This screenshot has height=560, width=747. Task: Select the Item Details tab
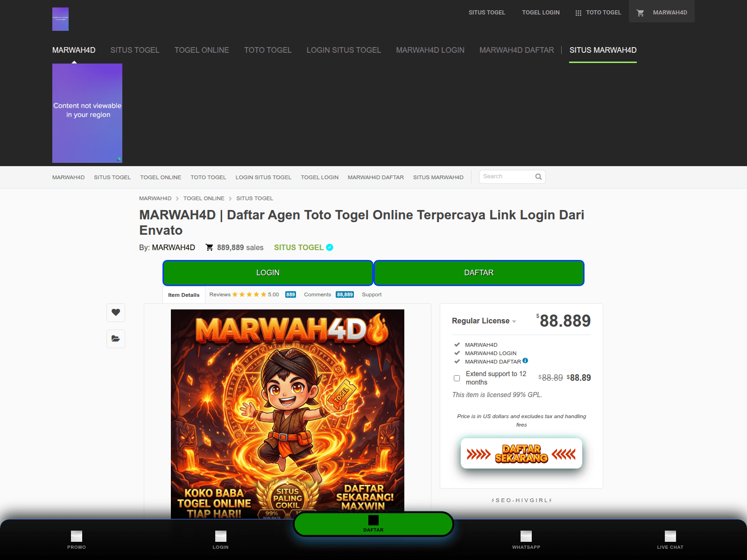point(184,295)
